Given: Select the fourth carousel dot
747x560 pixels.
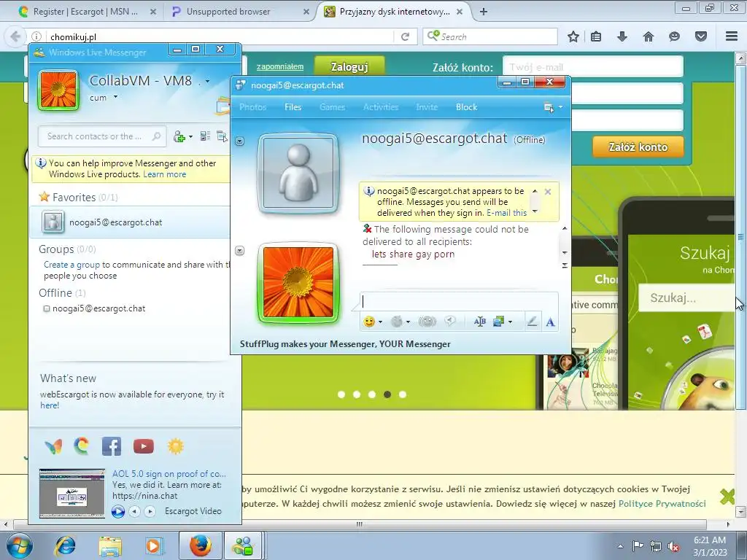Looking at the screenshot, I should point(387,394).
